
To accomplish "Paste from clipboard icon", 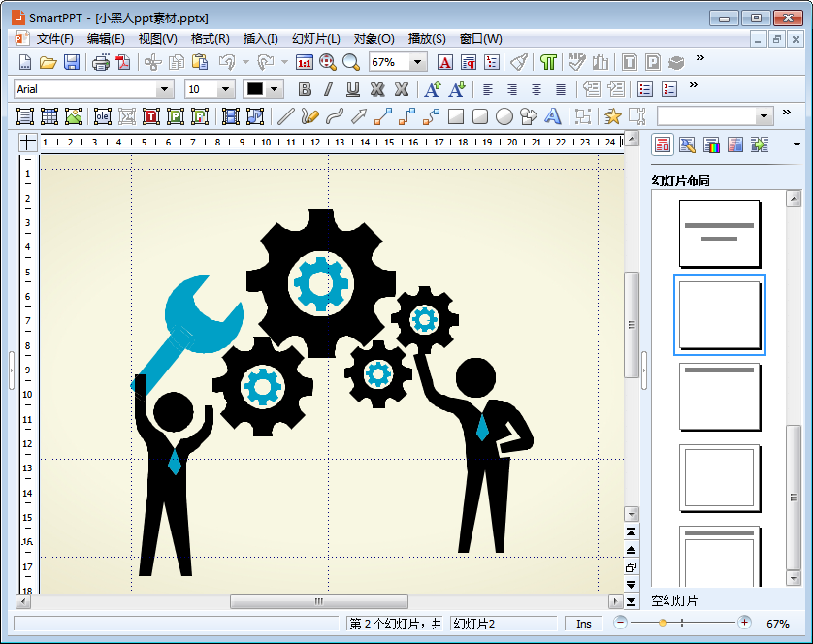I will (x=200, y=62).
